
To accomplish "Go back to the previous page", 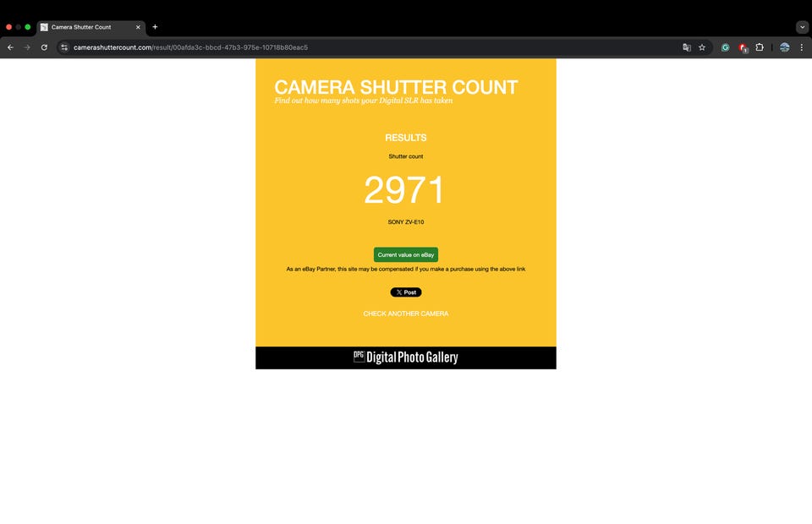I will coord(10,47).
